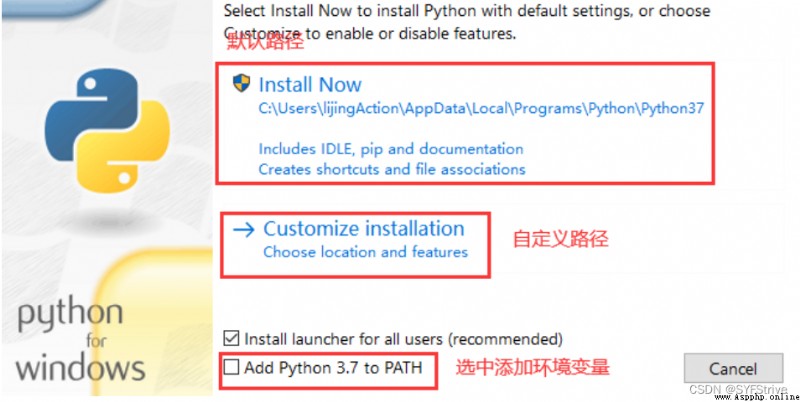
Task: Click the arrow icon beside Customize installation
Action: pos(243,230)
